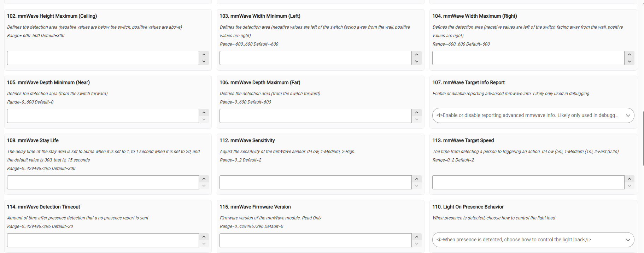Click into the mmWave Sensitivity input box
644x253 pixels.
(x=315, y=182)
